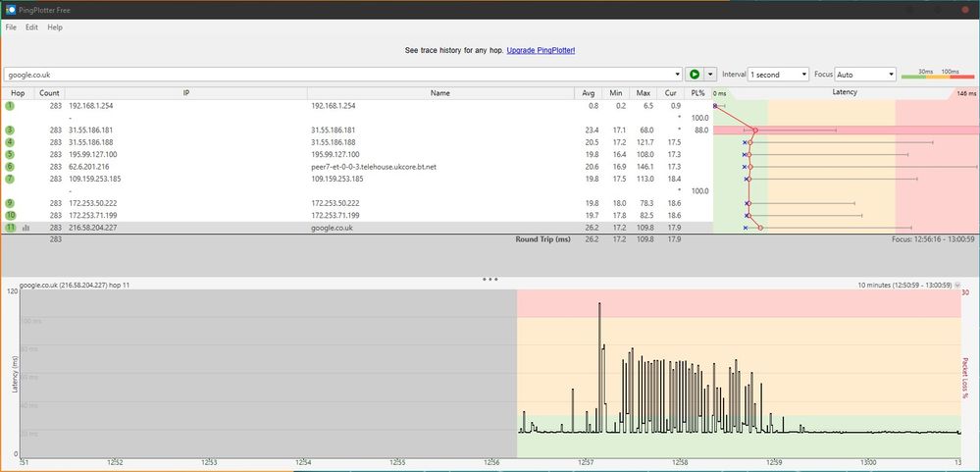Select IP cell 109.159.253.185

click(95, 179)
